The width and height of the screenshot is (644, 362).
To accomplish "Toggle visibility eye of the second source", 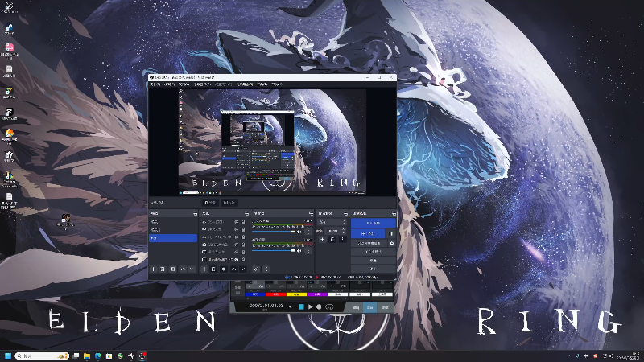I will click(237, 229).
